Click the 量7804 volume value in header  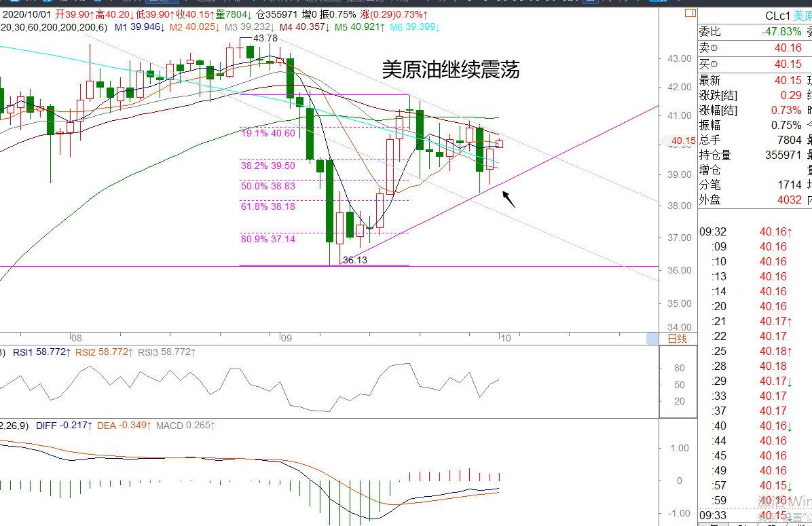(234, 14)
